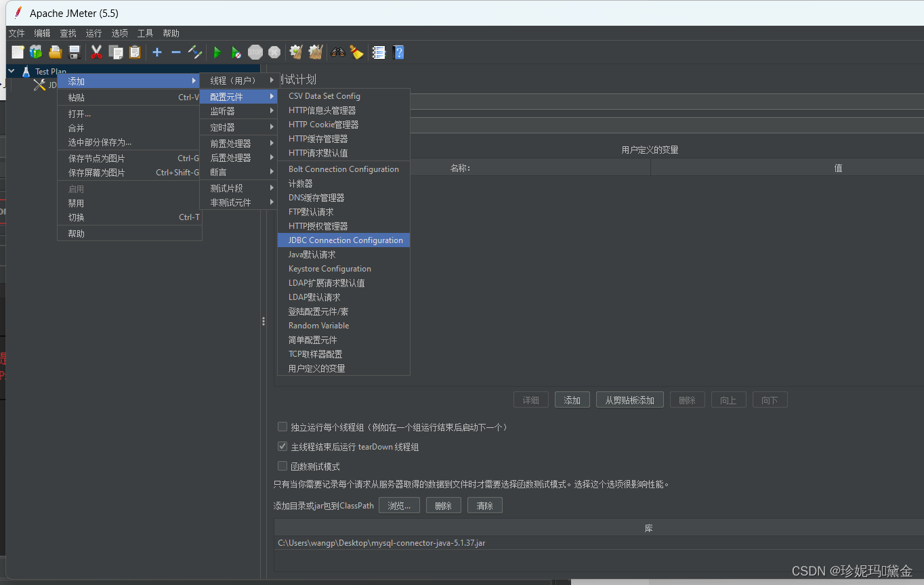Expand the 前置处理器 submenu
The height and width of the screenshot is (585, 924).
click(x=238, y=144)
